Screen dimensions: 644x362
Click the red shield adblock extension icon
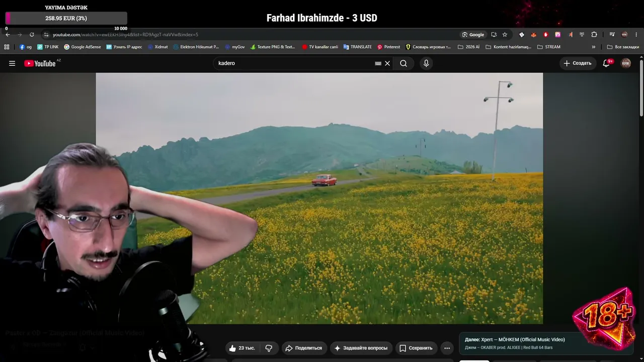(546, 35)
